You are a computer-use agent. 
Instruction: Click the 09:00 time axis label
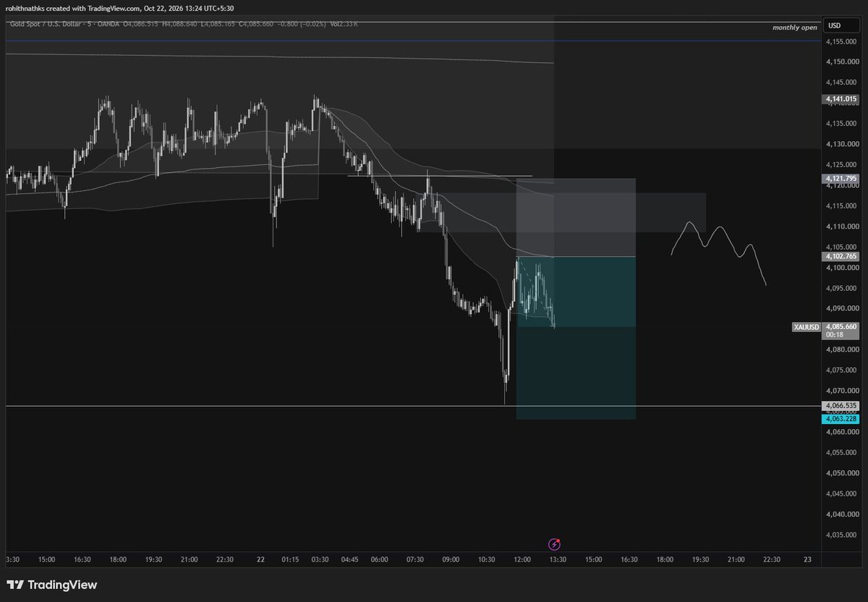[x=451, y=559]
